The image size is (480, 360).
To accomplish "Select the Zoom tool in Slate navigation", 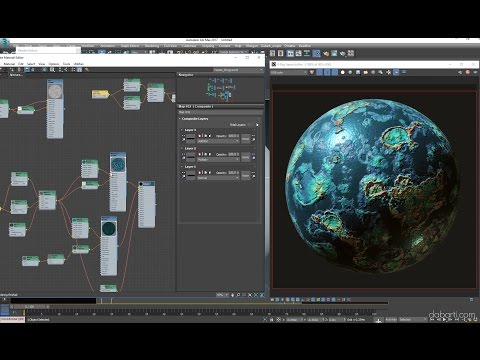I will [238, 295].
